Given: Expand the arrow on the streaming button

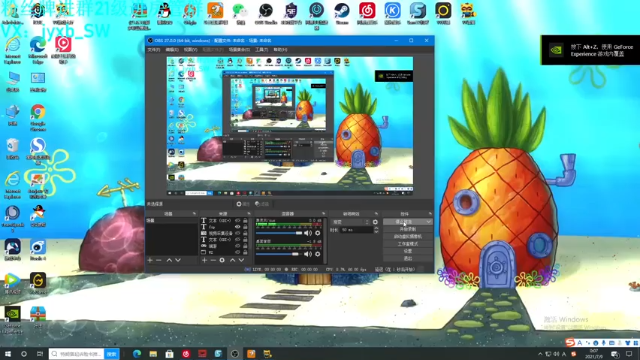Looking at the screenshot, I should tap(429, 222).
